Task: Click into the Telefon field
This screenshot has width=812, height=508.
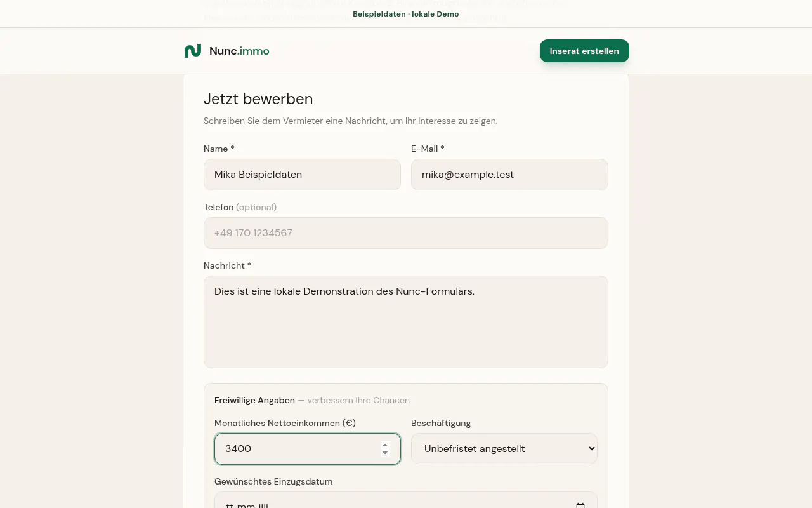Action: point(406,233)
